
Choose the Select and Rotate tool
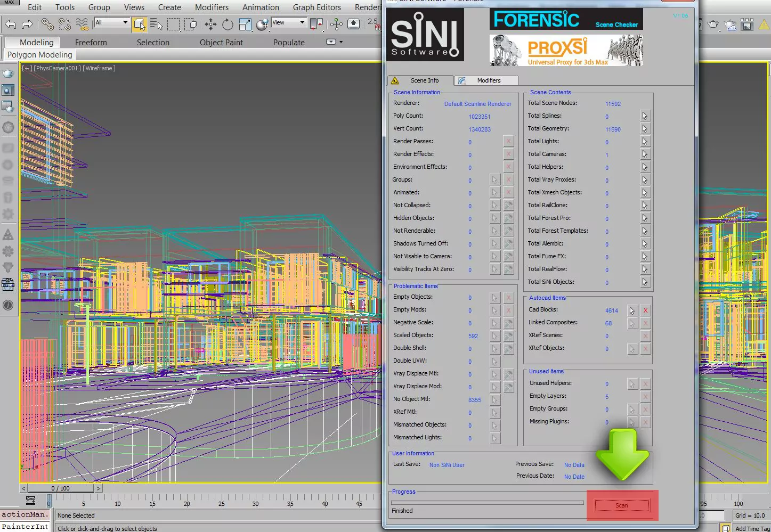228,24
